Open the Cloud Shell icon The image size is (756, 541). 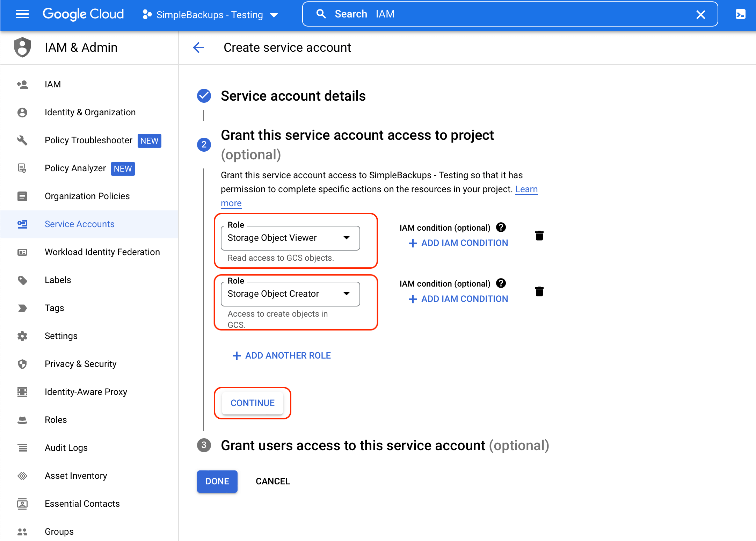741,14
